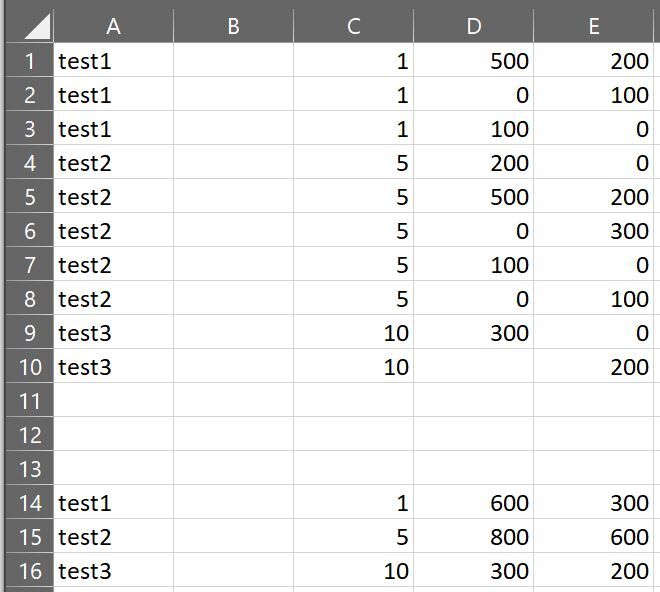Image resolution: width=660 pixels, height=592 pixels.
Task: Click empty cell D10
Action: 474,366
